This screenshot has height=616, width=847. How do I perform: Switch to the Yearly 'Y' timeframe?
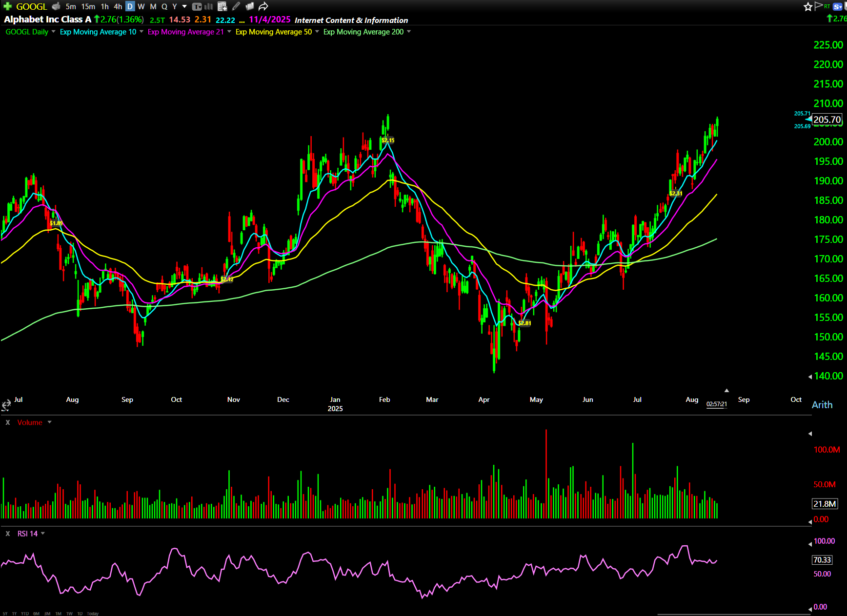[175, 6]
